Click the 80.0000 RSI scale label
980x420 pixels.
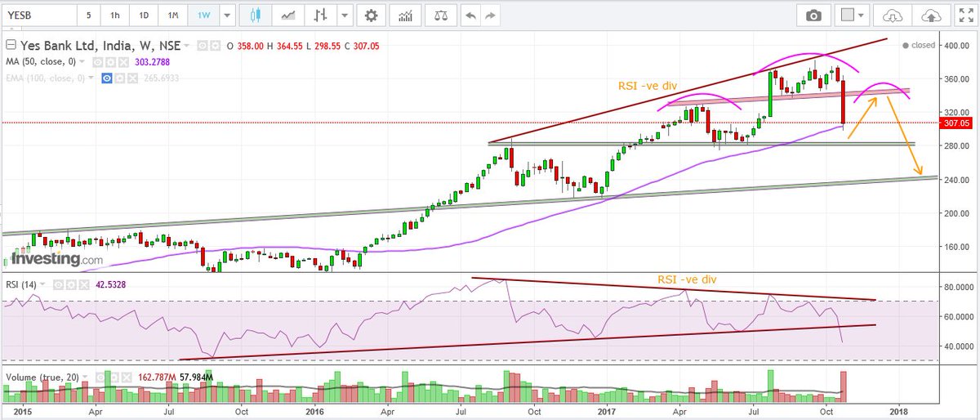(958, 288)
